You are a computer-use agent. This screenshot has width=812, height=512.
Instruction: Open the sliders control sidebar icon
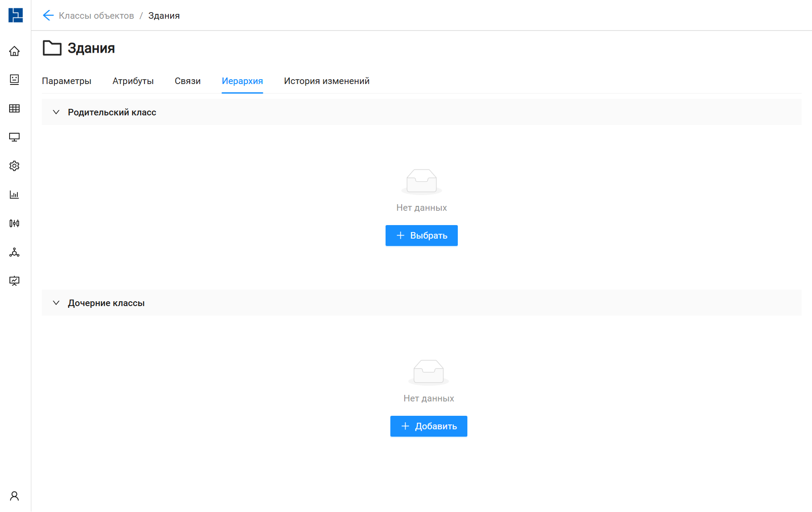[x=14, y=223]
